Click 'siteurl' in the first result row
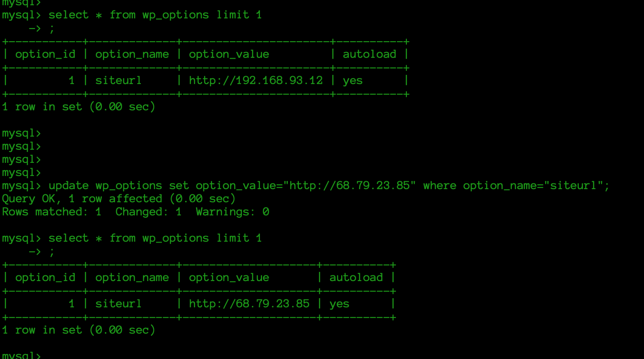644x359 pixels. [119, 81]
